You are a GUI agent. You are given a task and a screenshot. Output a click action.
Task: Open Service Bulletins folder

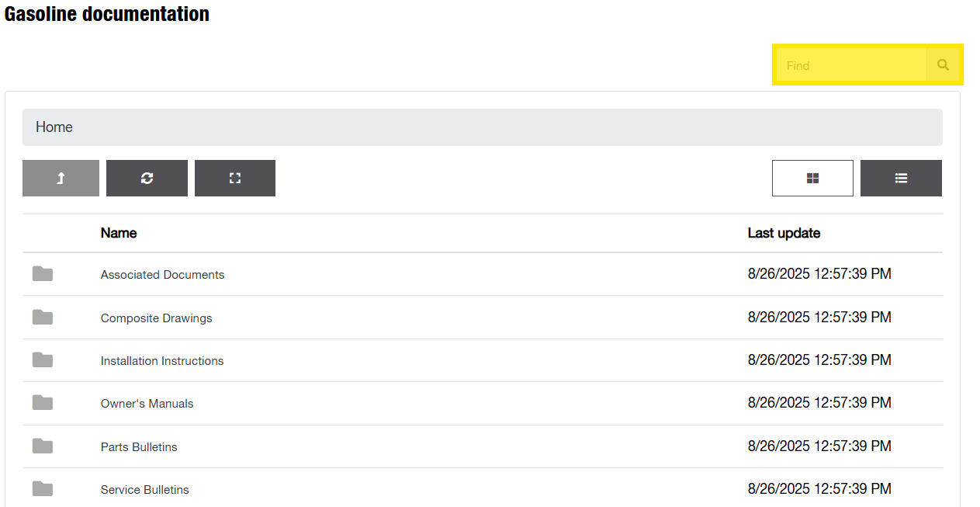[x=144, y=490]
